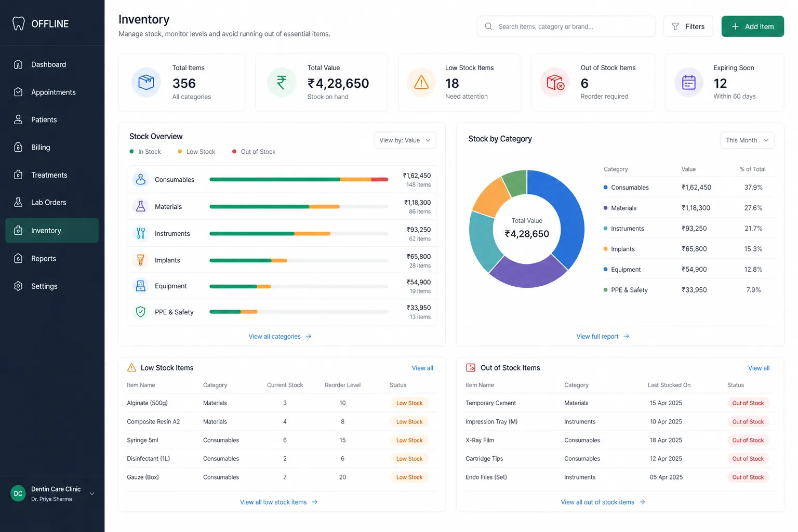Select the X-Ray Film item name
798x532 pixels.
(480, 440)
